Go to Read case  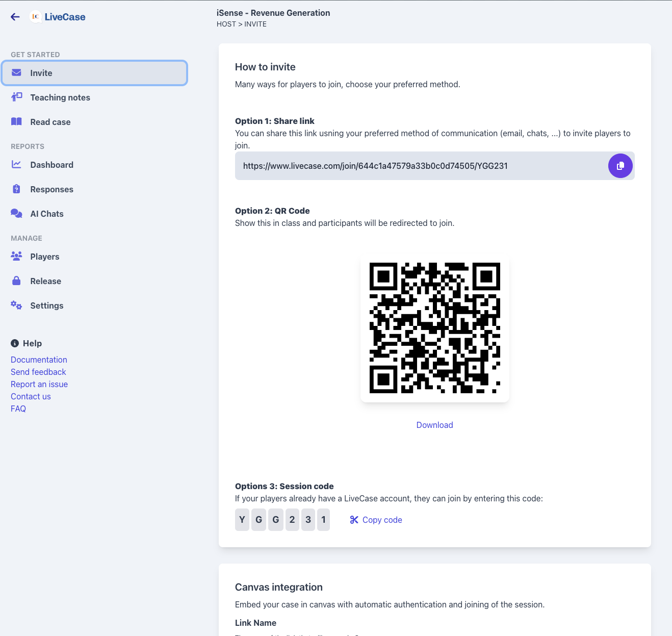(x=94, y=122)
